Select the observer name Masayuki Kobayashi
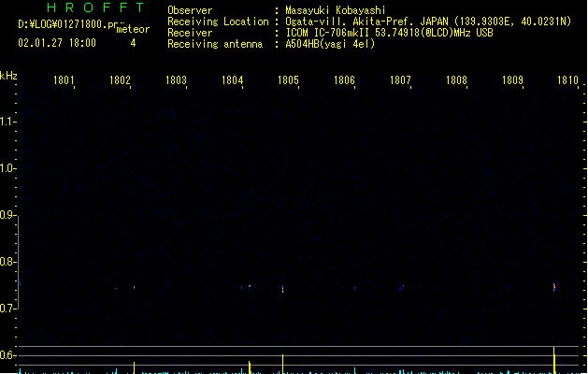588x374 pixels. tap(336, 10)
